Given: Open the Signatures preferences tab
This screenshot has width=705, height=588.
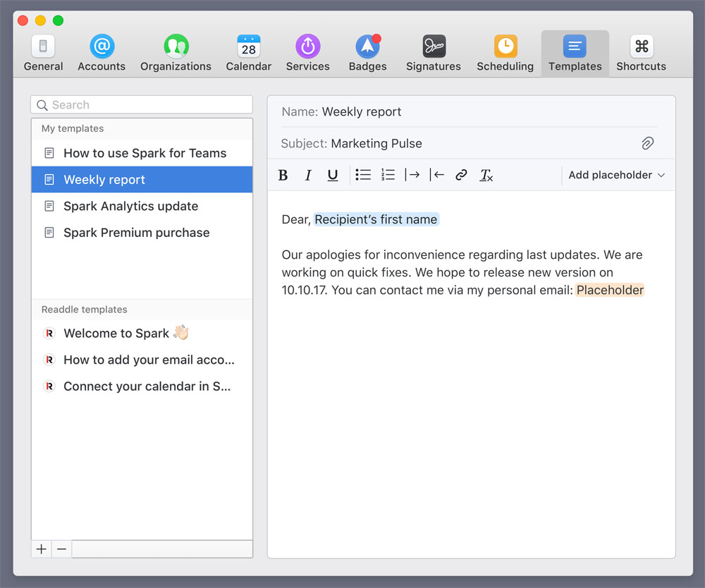Looking at the screenshot, I should pos(433,54).
